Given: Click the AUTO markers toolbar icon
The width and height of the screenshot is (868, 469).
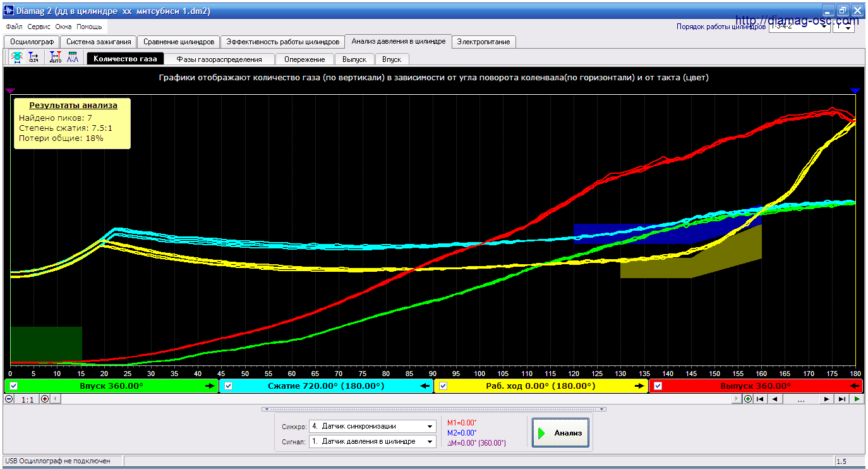Looking at the screenshot, I should pyautogui.click(x=56, y=58).
